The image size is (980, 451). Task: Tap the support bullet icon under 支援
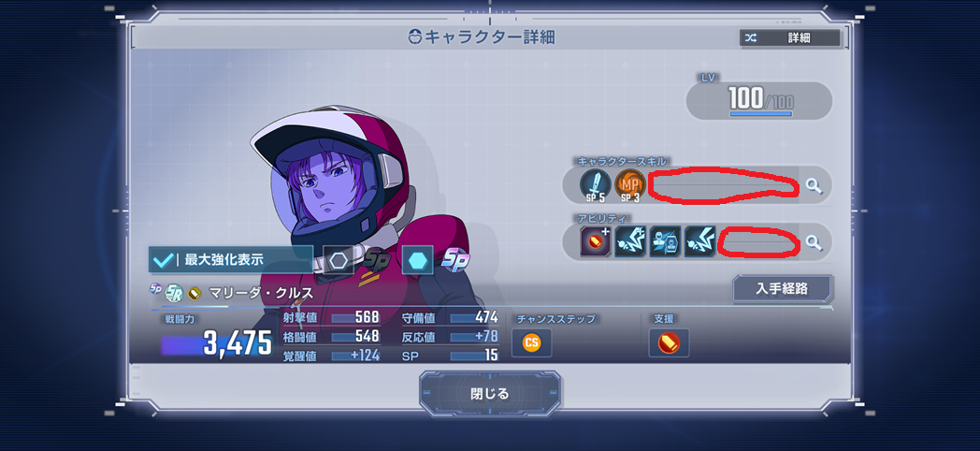click(x=669, y=342)
